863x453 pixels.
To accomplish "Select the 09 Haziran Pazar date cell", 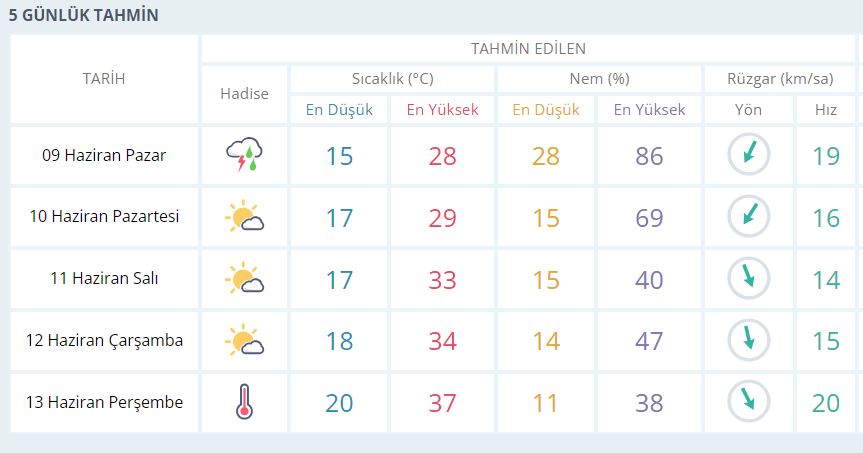I will (104, 155).
